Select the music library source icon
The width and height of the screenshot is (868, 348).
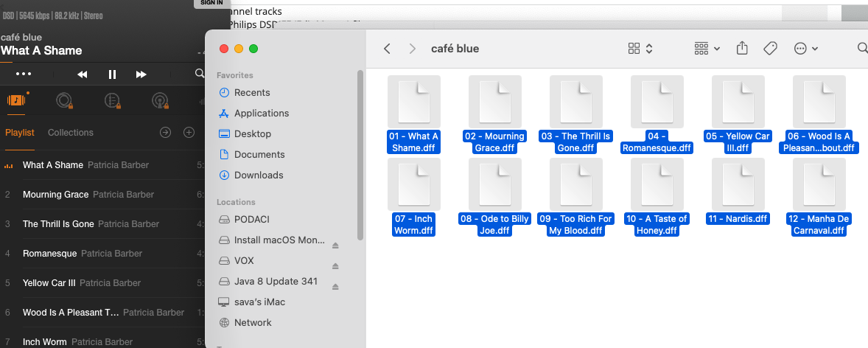point(17,100)
